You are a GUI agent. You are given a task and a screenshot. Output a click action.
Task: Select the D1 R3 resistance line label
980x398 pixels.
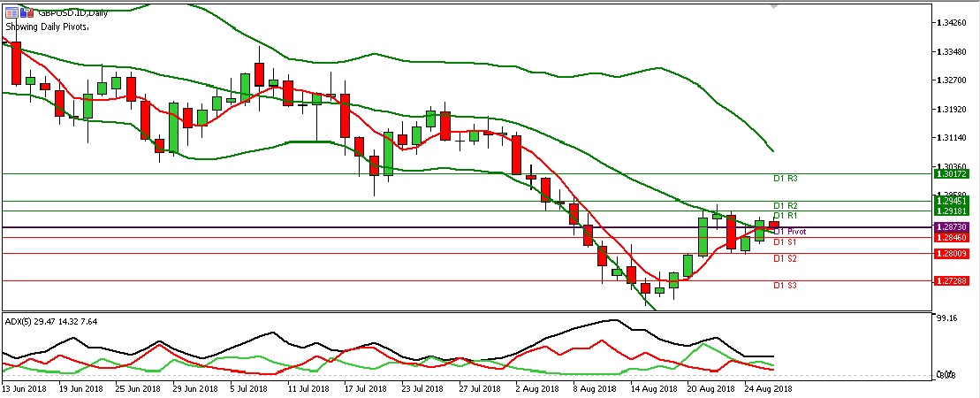pyautogui.click(x=786, y=178)
